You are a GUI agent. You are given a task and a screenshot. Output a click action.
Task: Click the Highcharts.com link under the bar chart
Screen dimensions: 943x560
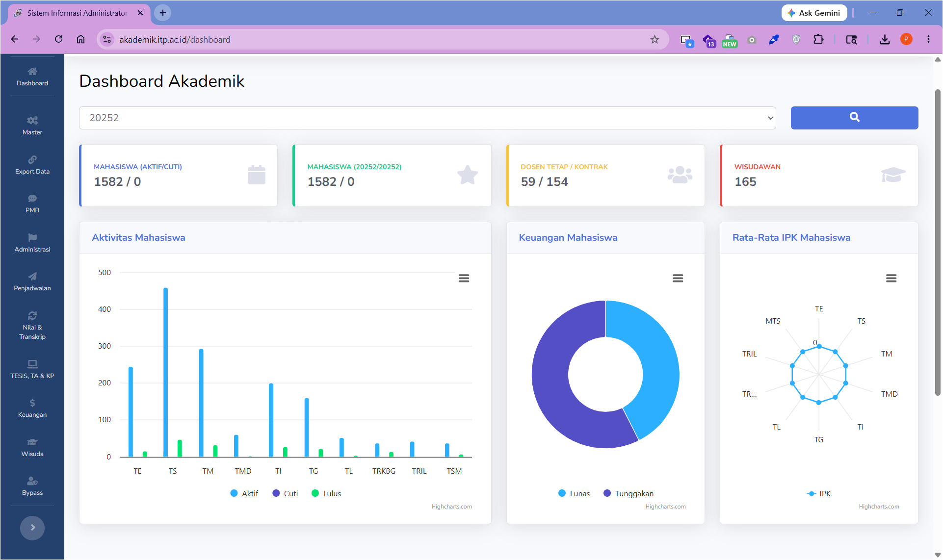pyautogui.click(x=451, y=507)
